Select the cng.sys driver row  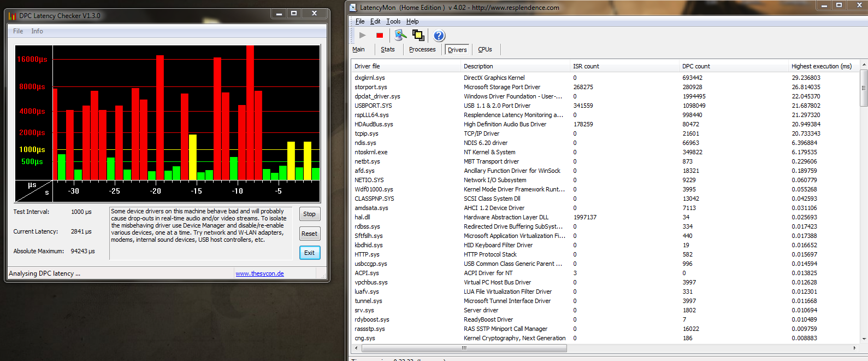coord(606,338)
